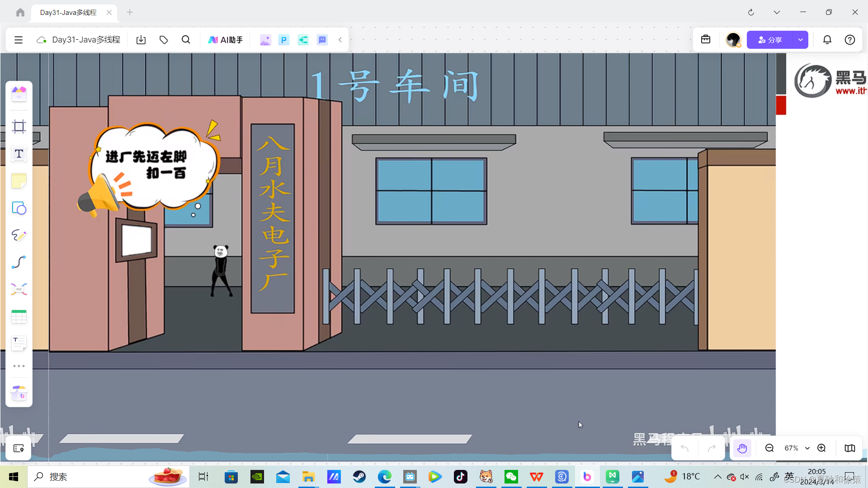Open the AI助手 assistant

(225, 40)
